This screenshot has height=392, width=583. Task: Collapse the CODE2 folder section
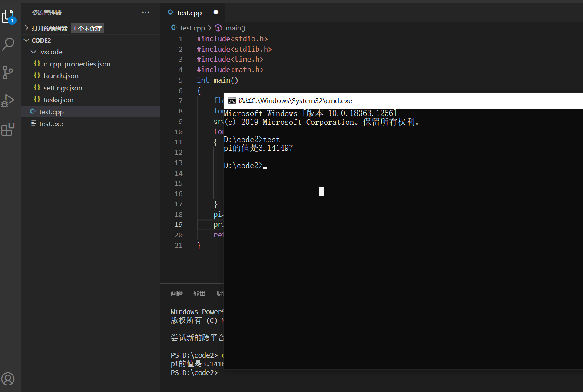coord(90,40)
